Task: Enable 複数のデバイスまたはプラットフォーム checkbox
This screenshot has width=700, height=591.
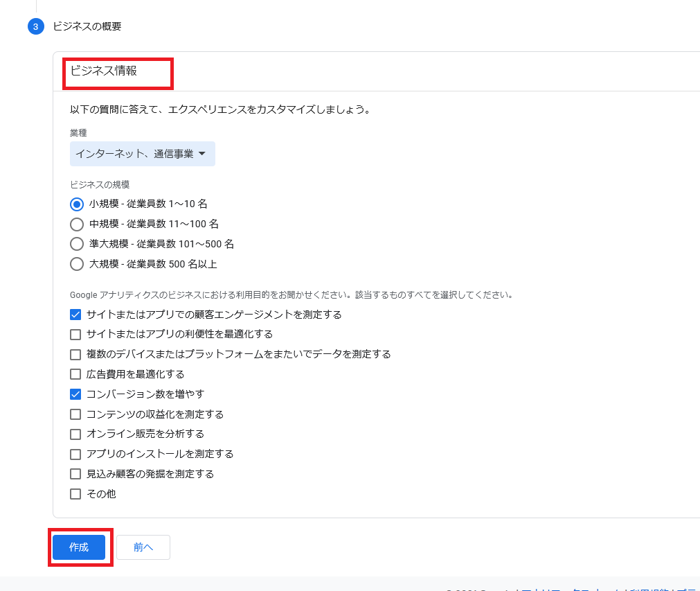Action: [x=76, y=355]
